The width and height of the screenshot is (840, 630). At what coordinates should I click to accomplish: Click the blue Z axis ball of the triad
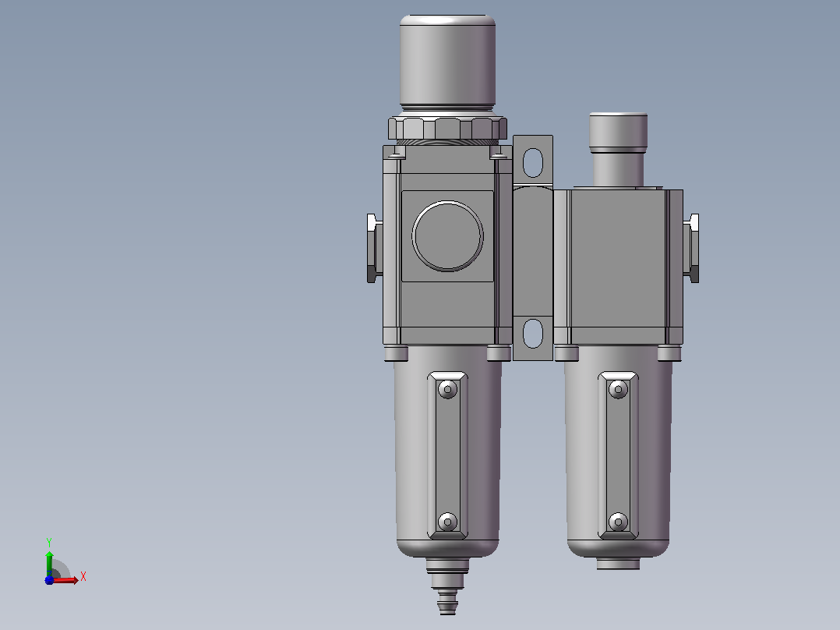tap(49, 580)
